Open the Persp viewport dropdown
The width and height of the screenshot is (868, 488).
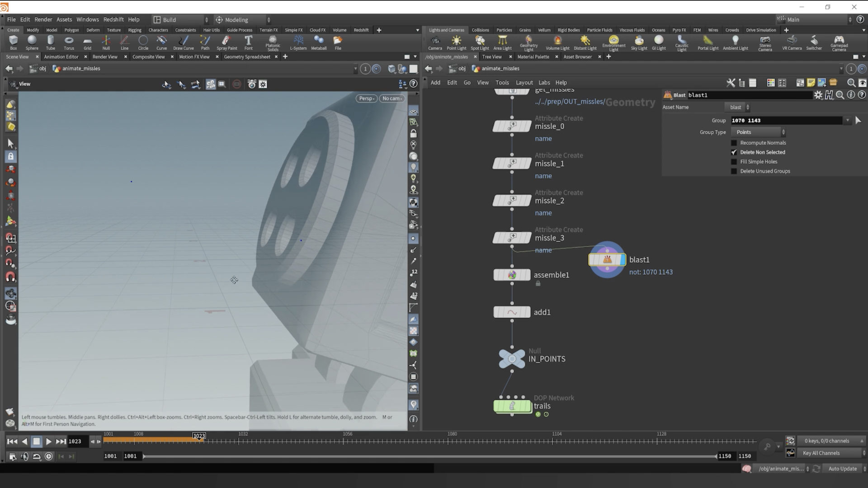[367, 99]
